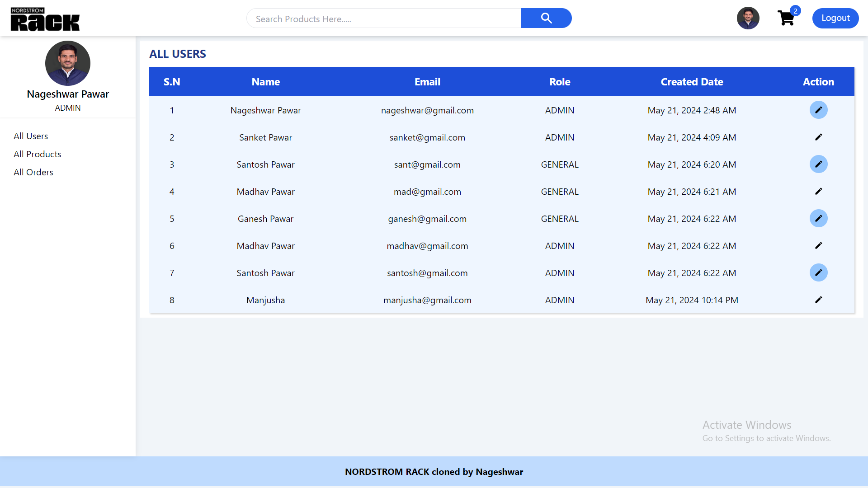This screenshot has width=868, height=488.
Task: Click the edit pencil for Manjusha
Action: pos(818,300)
